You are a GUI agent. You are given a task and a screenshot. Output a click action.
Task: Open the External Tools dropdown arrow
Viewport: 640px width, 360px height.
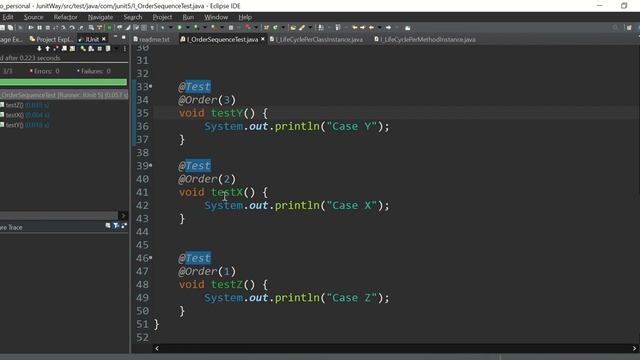point(222,27)
